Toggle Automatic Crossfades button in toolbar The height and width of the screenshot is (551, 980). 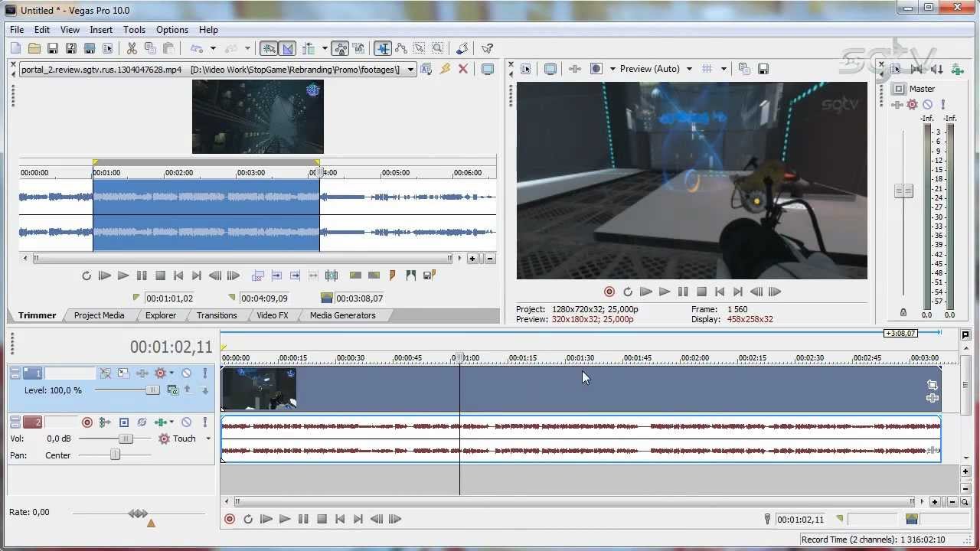coord(288,48)
